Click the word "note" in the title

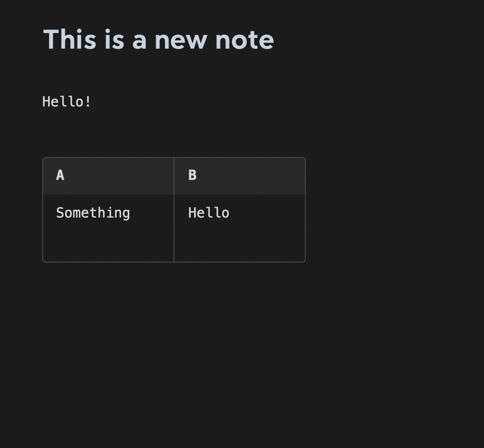point(244,40)
